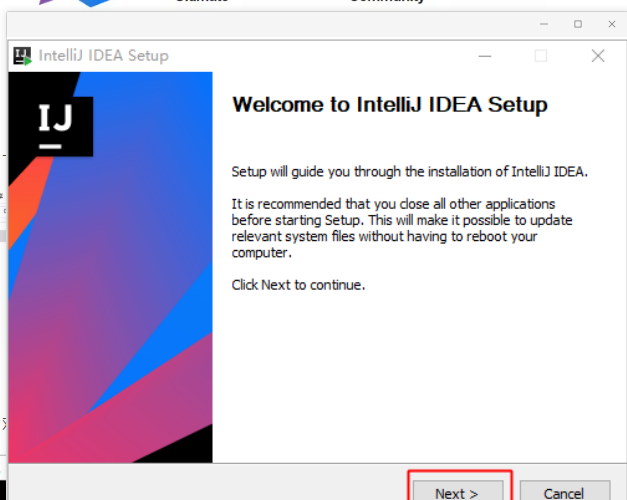Click the Next > button
The height and width of the screenshot is (500, 627).
coord(458,491)
